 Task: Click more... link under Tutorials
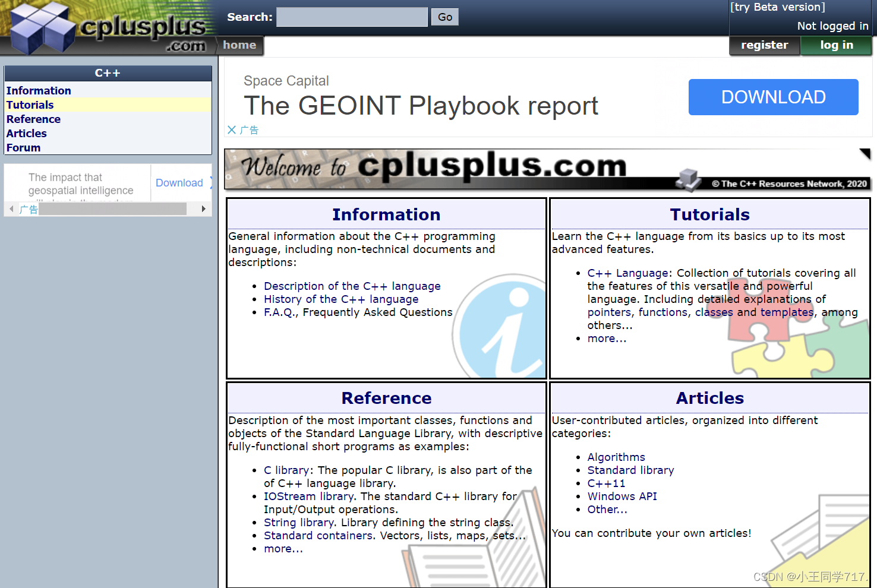(x=607, y=339)
